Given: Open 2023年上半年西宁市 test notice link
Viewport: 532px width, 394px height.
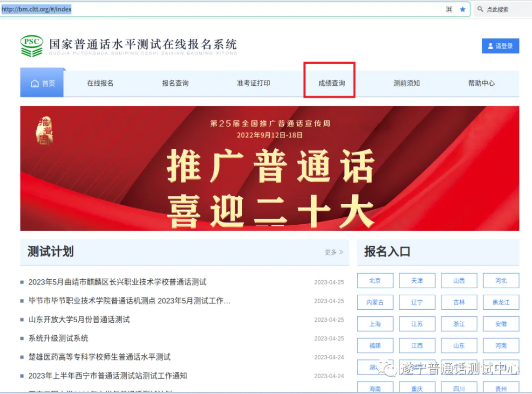Looking at the screenshot, I should (108, 375).
